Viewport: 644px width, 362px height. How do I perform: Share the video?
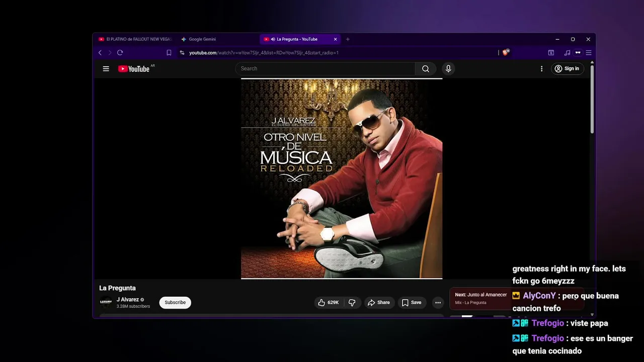378,303
